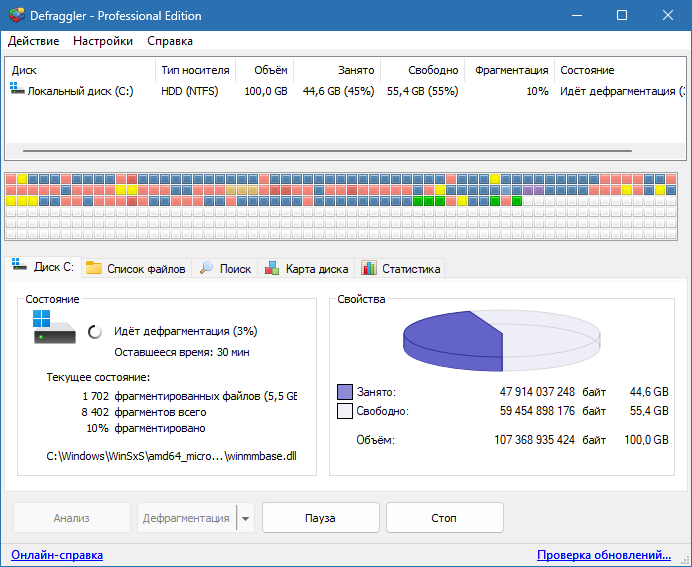Viewport: 692px width, 567px height.
Task: Click the spinning progress indicator icon
Action: coord(94,331)
